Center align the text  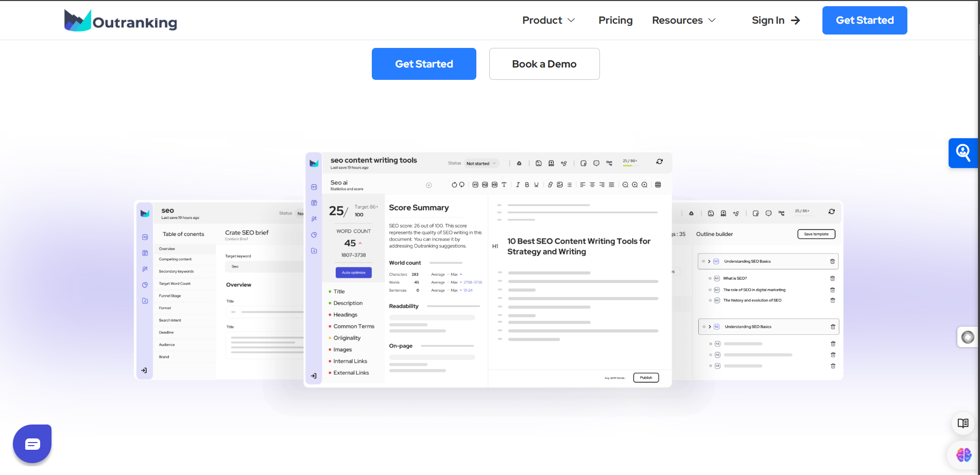[x=592, y=185]
